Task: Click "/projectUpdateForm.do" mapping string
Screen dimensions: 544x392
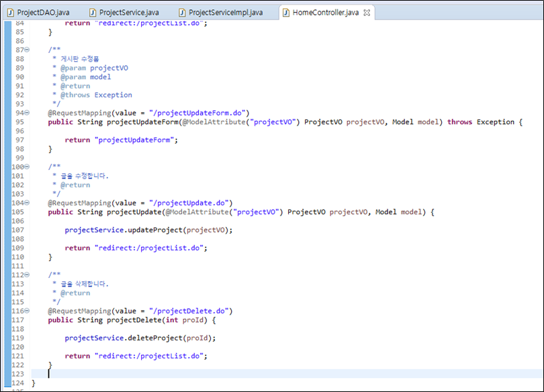Action: (x=197, y=113)
